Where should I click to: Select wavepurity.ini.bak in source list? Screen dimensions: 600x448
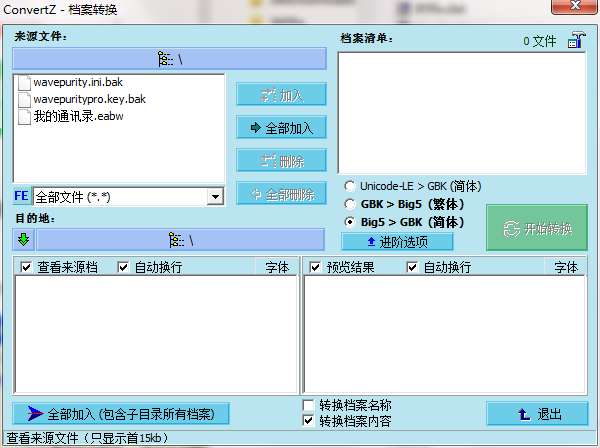tap(78, 82)
